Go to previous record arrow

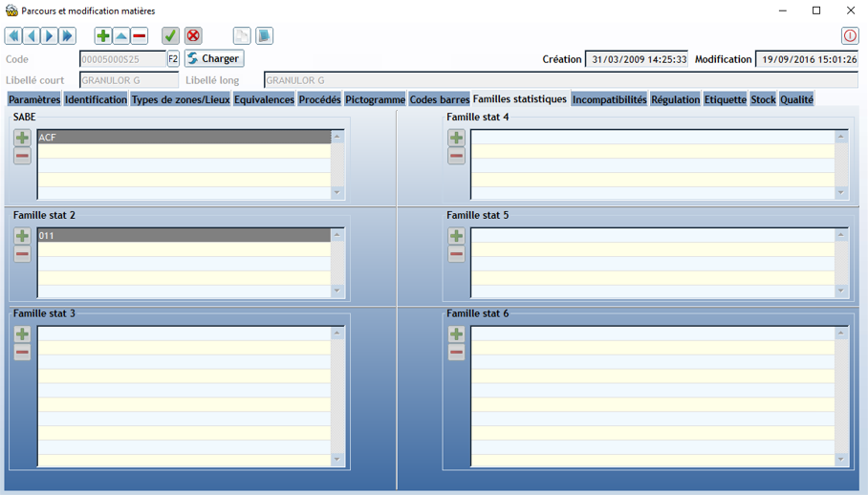31,36
